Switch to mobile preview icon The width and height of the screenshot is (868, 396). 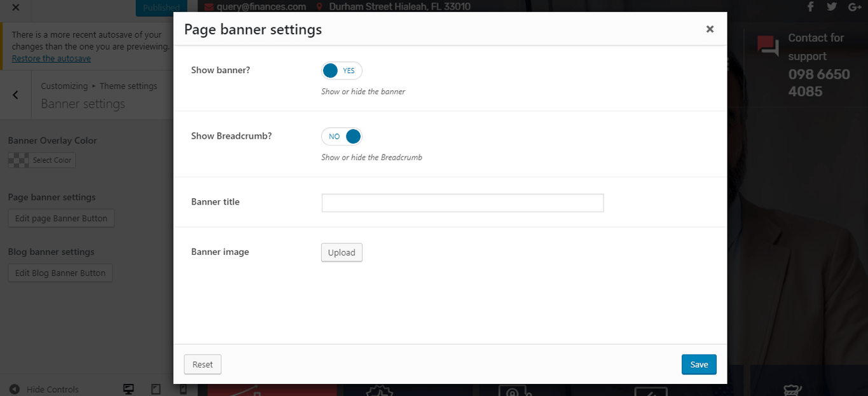(183, 389)
